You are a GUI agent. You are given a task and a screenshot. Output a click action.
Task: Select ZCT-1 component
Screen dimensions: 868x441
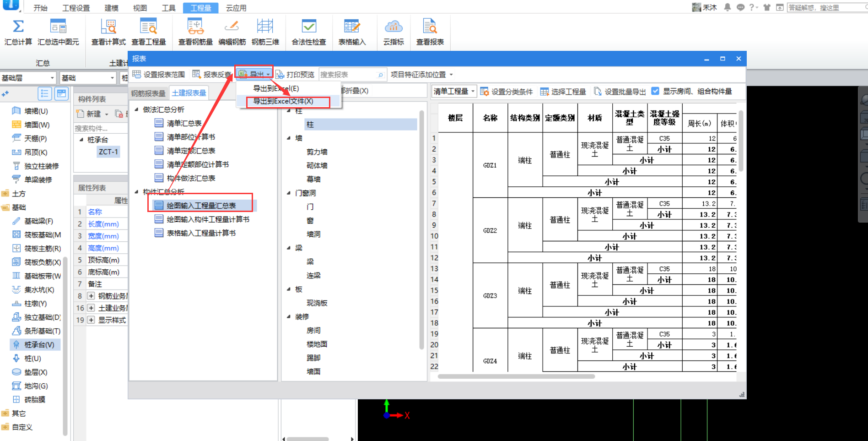(x=108, y=152)
